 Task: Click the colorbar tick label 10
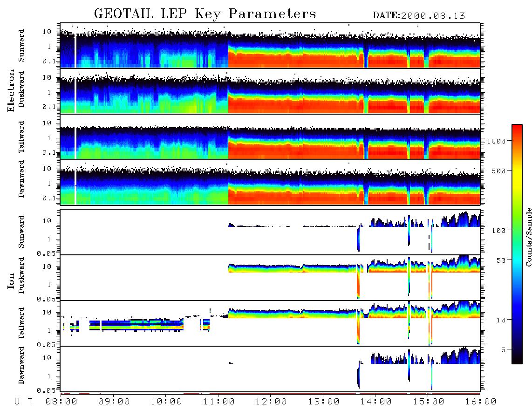(501, 320)
